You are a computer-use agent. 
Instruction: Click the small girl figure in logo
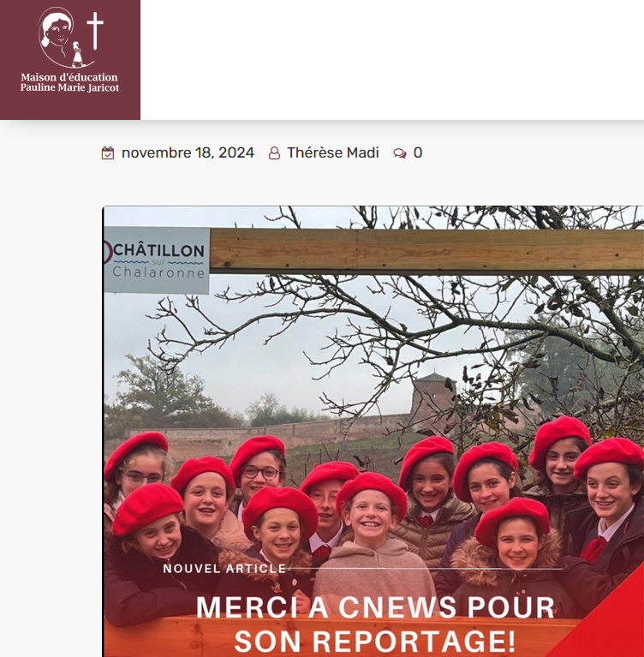pyautogui.click(x=78, y=54)
